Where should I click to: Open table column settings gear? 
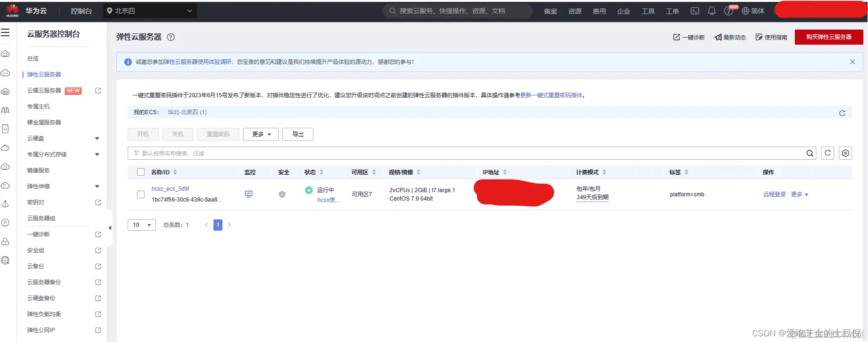pyautogui.click(x=845, y=153)
